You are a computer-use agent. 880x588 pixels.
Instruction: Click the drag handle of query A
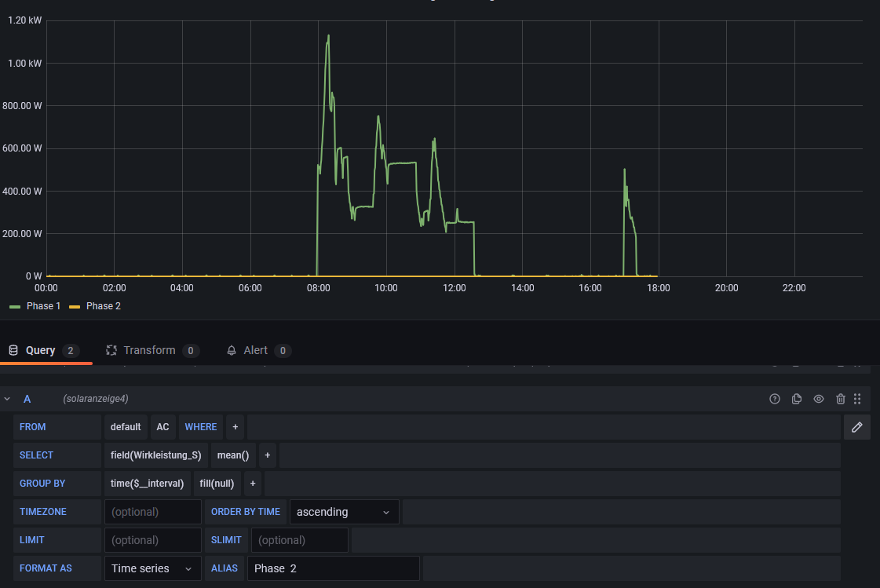(857, 399)
